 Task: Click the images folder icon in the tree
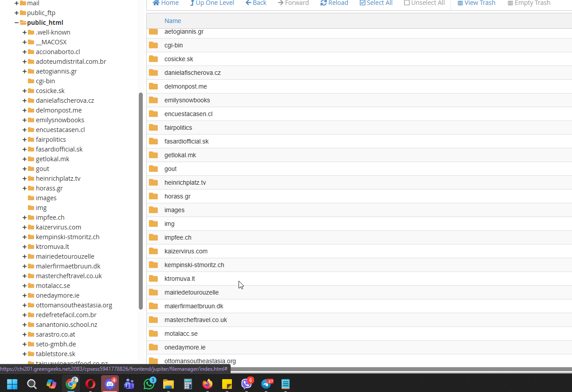click(31, 198)
